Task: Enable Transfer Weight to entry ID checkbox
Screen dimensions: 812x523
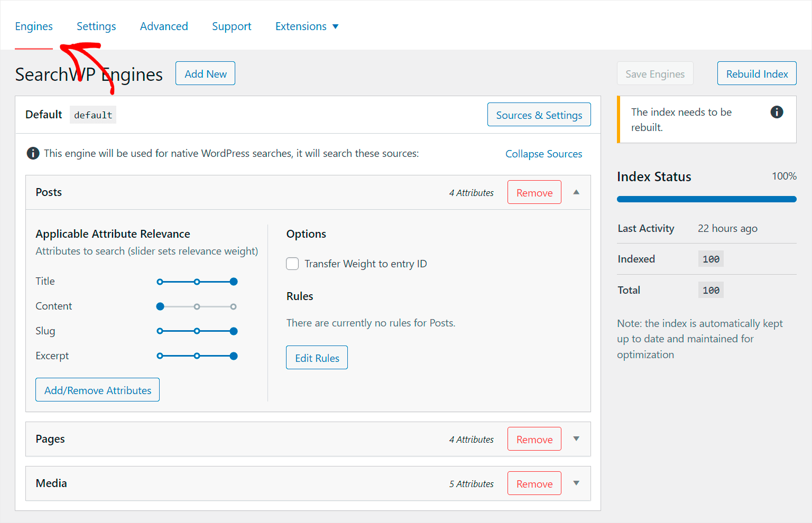Action: pos(292,264)
